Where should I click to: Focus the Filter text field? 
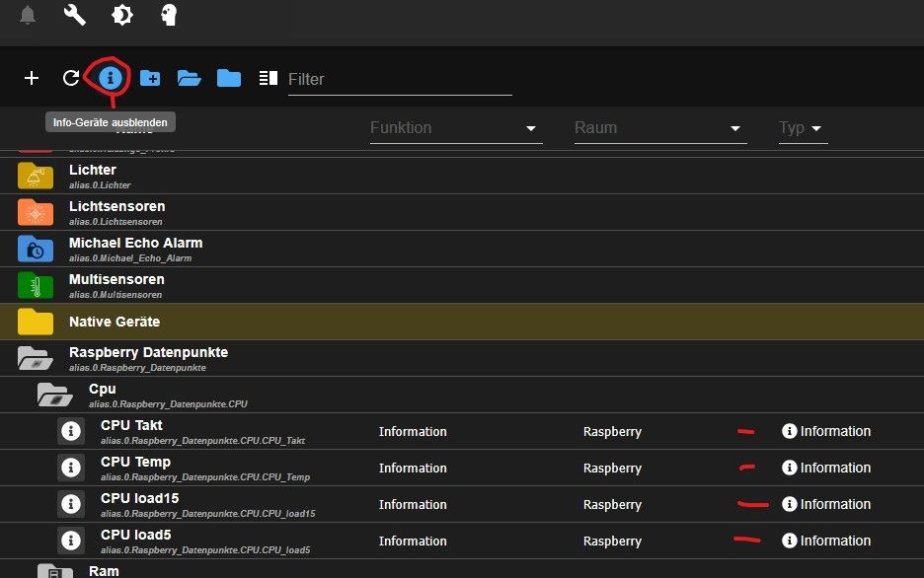tap(400, 80)
